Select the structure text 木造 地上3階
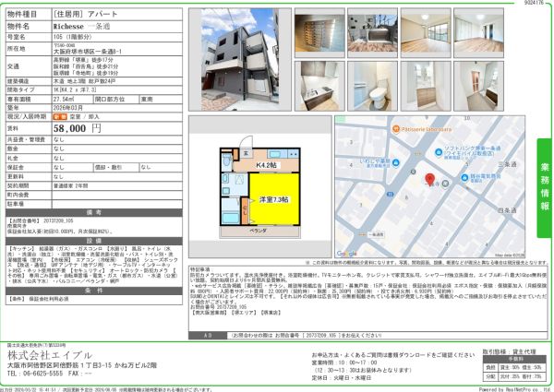 pyautogui.click(x=69, y=81)
